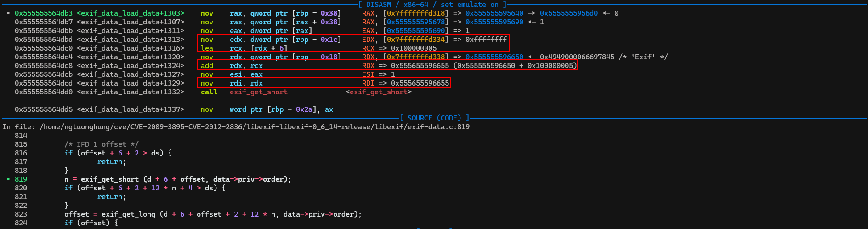868x229 pixels.
Task: Select the lea rcx, [rdx + 6] instruction
Action: (x=244, y=48)
